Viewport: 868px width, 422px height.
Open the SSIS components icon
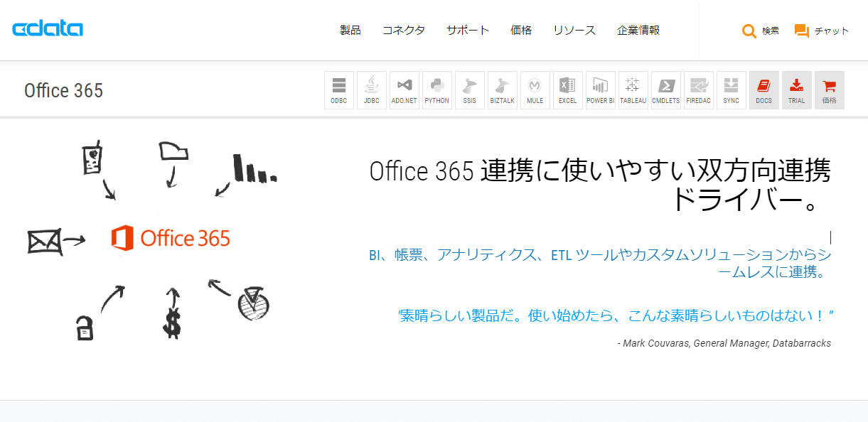(470, 90)
